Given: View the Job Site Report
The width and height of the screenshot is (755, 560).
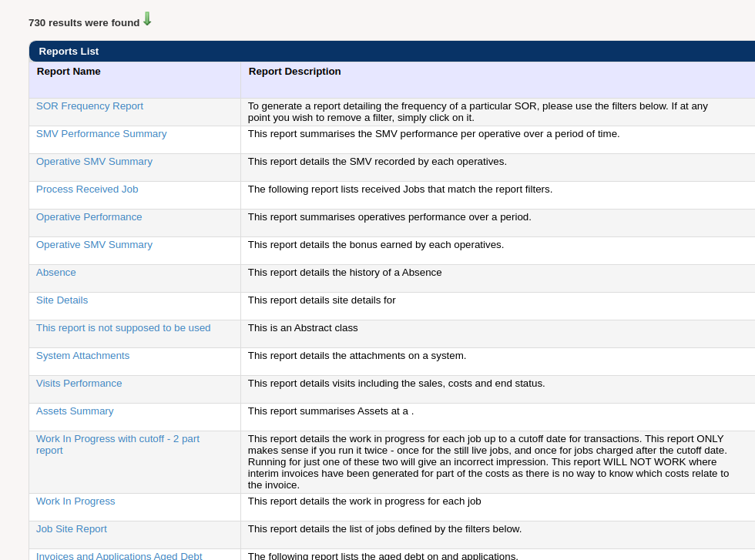Looking at the screenshot, I should click(x=71, y=528).
